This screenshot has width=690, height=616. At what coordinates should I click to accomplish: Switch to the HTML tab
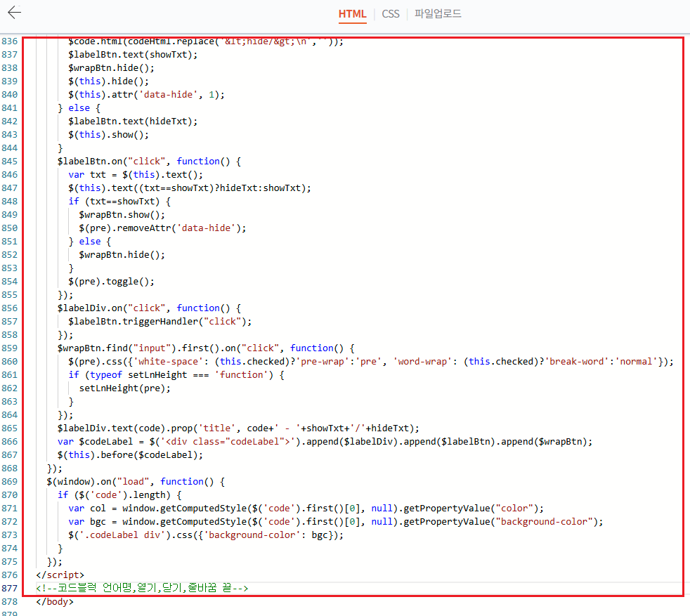(x=352, y=14)
